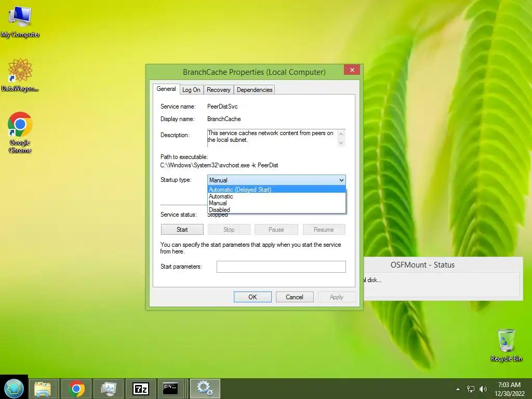Close the BranchCache Properties dialog
Screen dimensions: 532x399
352,70
